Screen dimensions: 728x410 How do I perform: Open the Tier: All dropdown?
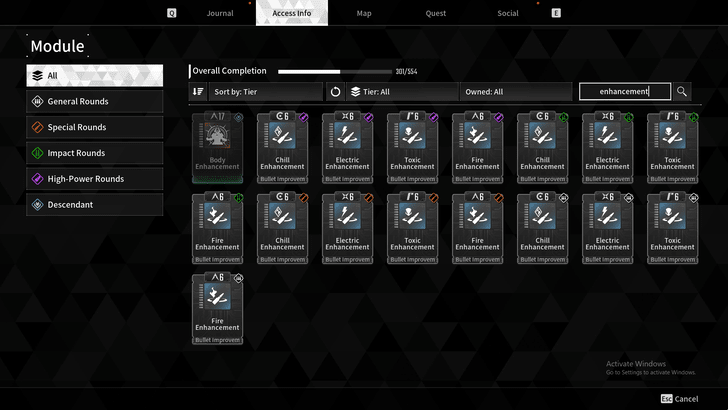pyautogui.click(x=402, y=91)
